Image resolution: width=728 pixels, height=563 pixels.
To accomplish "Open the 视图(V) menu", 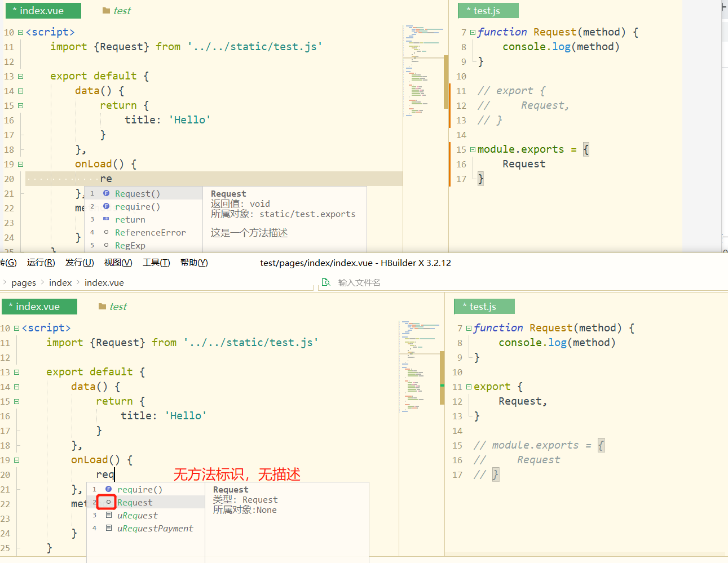I will pyautogui.click(x=118, y=263).
